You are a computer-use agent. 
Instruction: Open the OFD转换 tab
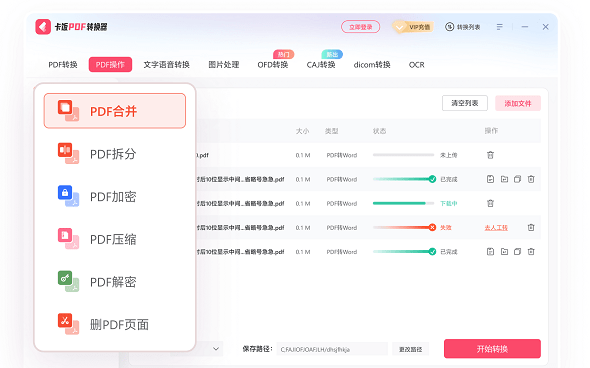pos(273,65)
